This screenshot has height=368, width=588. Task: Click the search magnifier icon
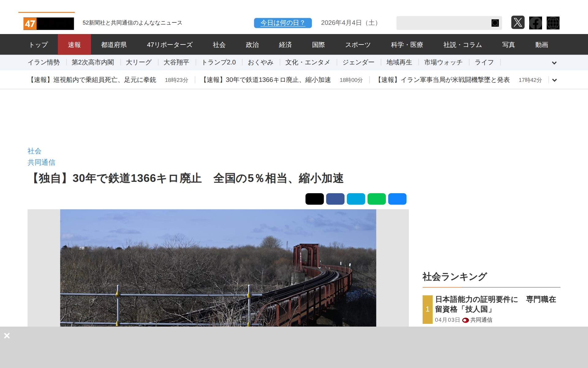495,23
